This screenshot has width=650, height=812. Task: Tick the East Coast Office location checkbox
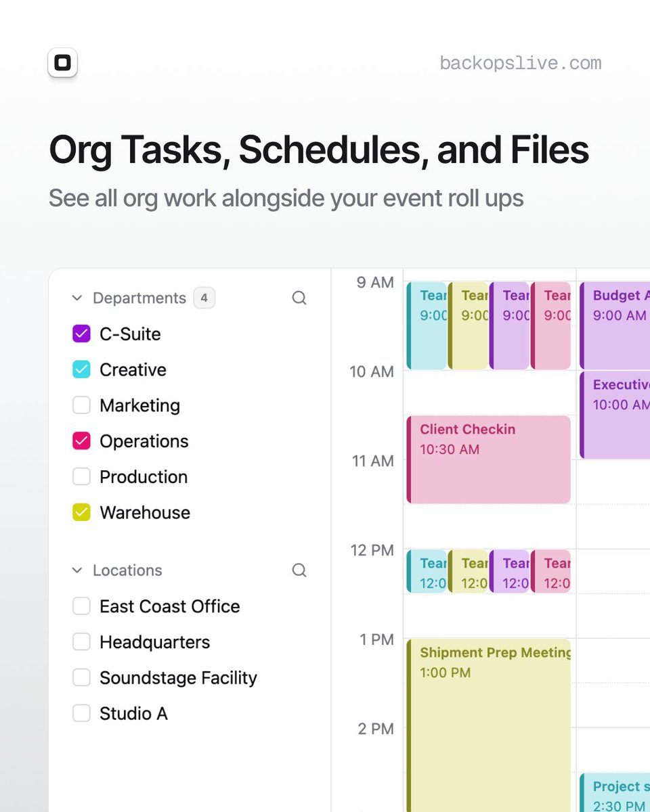click(81, 606)
